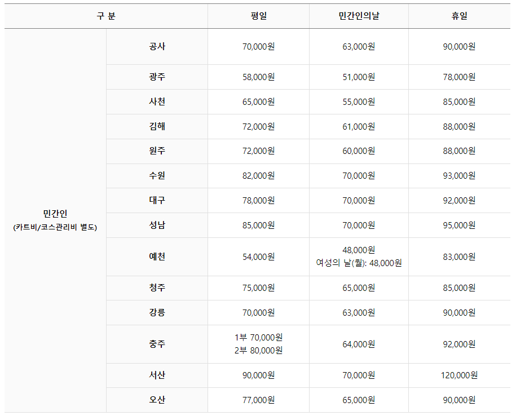This screenshot has height=420, width=516.
Task: Click the 구 분 header cell
Action: pos(106,16)
